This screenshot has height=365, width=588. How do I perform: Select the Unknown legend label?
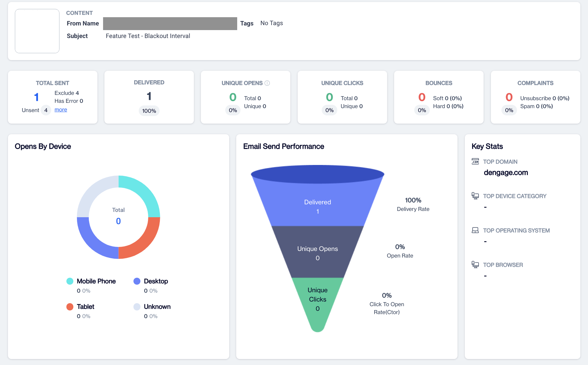click(157, 306)
